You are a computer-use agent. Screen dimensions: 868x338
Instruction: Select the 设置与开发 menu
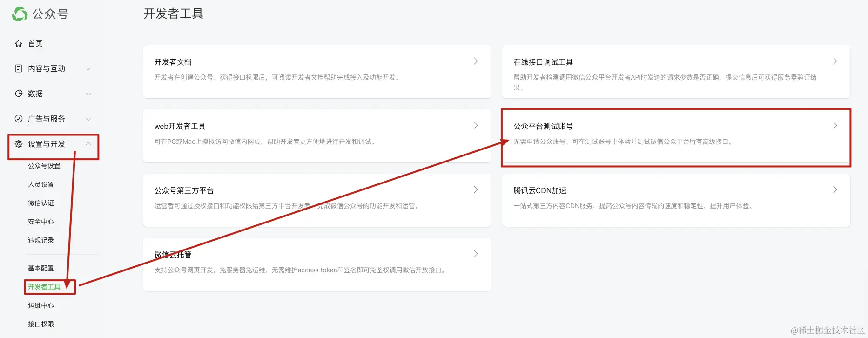[47, 144]
